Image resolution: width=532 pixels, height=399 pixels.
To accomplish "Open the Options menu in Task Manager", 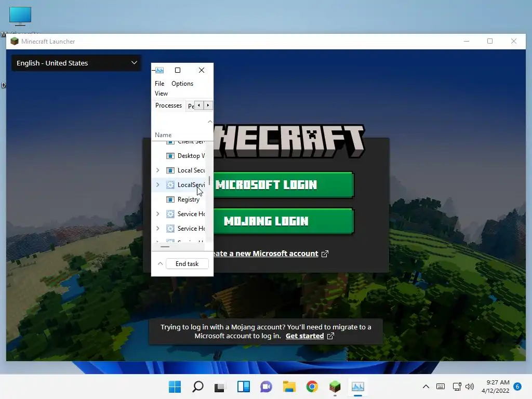I will coord(182,84).
